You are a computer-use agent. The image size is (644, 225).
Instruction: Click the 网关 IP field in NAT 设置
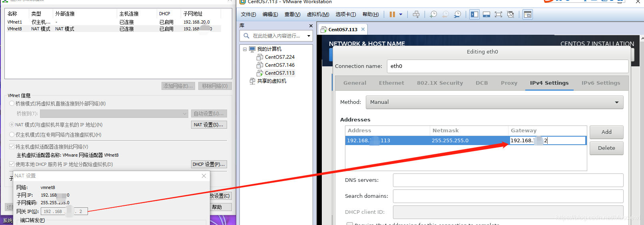coord(64,211)
